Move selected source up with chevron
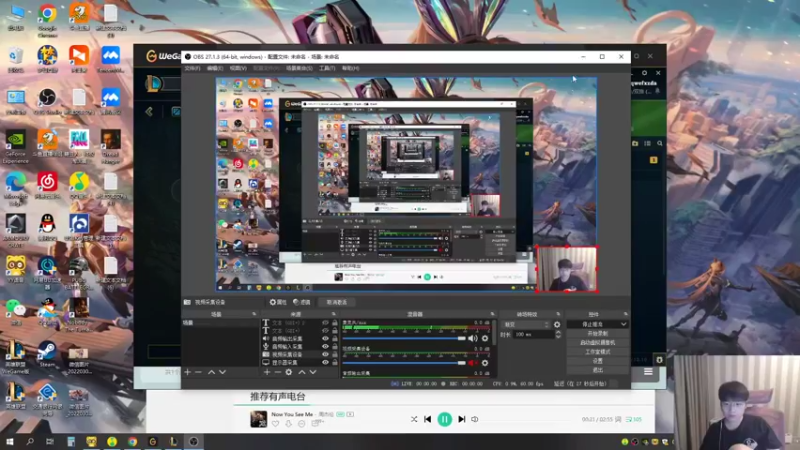This screenshot has height=450, width=800. pos(302,372)
